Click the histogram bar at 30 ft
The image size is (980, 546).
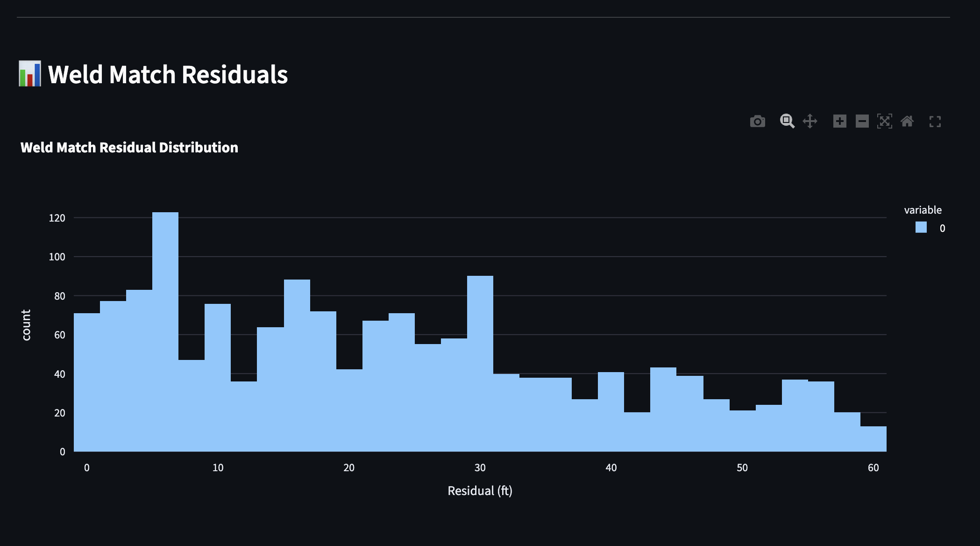(480, 365)
